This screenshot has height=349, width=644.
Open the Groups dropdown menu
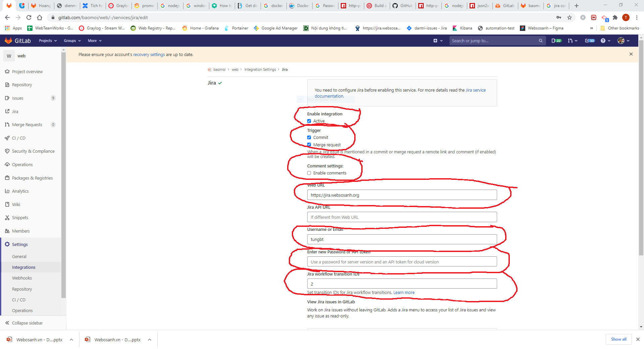click(x=72, y=41)
